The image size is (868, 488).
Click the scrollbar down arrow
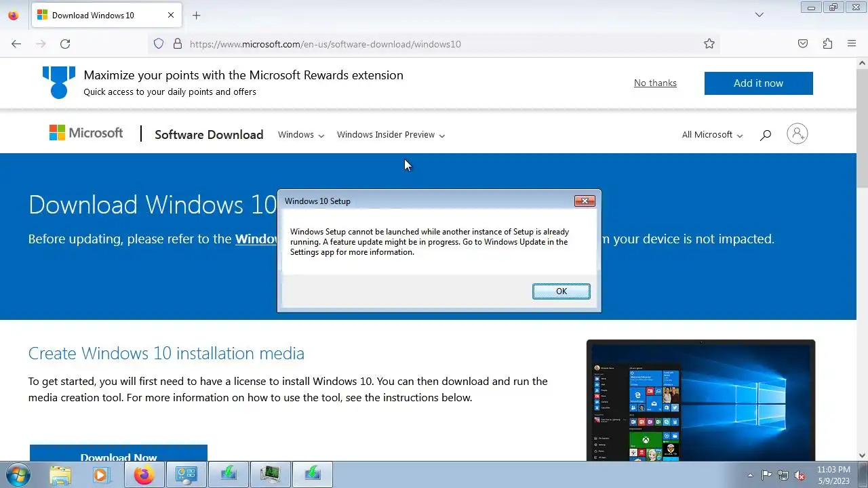(862, 455)
